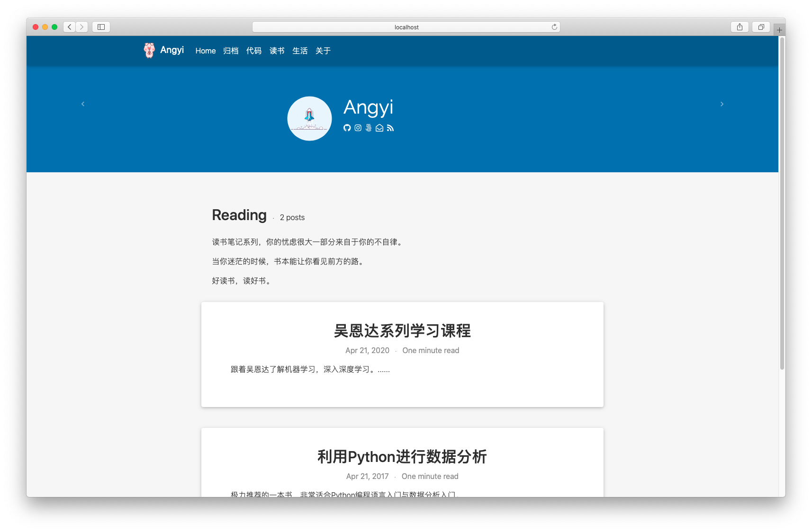This screenshot has height=532, width=812.
Task: Go to previous slide via left chevron
Action: tap(83, 104)
